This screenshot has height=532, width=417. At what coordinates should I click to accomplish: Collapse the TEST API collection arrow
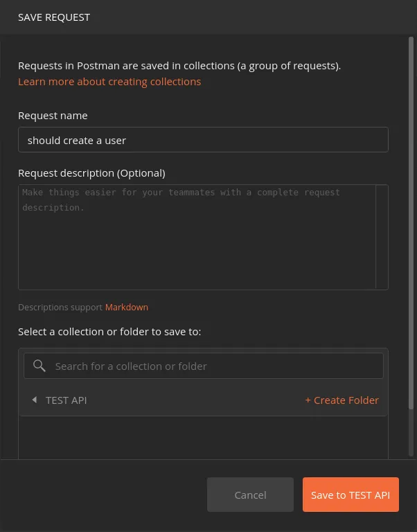point(34,400)
